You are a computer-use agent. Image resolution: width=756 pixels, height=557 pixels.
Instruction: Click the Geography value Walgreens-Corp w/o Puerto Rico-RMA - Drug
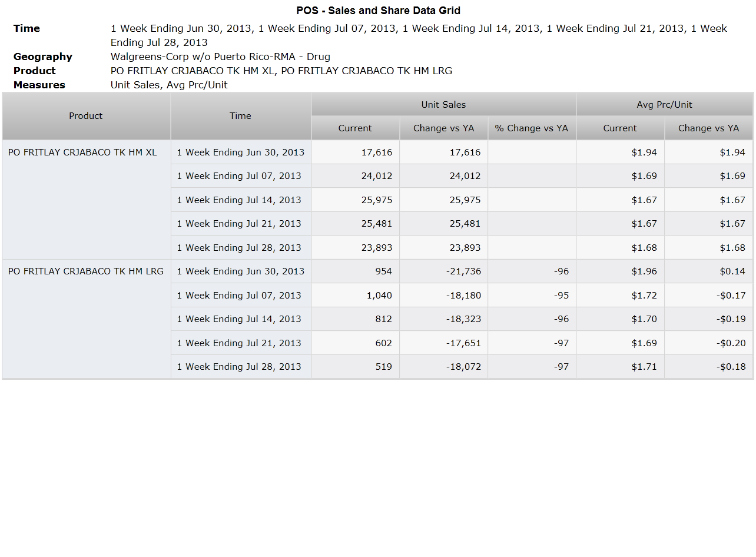click(x=220, y=57)
